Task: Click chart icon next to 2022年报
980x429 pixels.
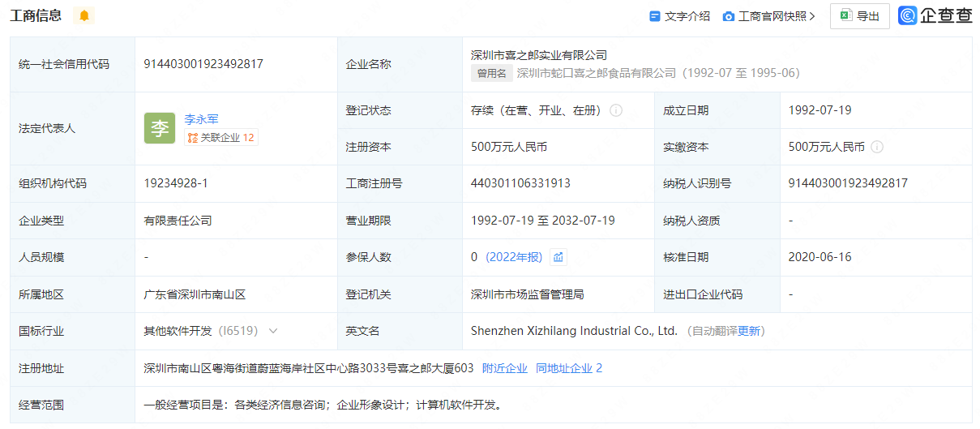Action: click(558, 257)
